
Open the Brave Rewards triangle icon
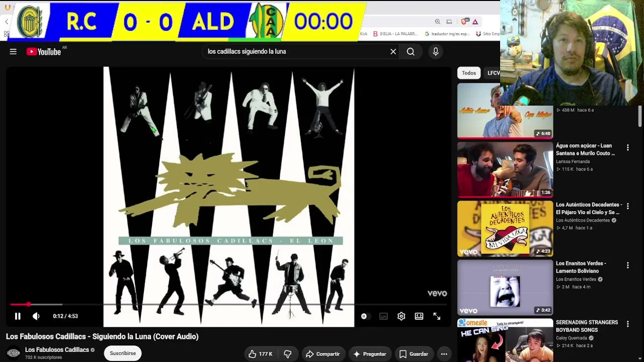[475, 22]
